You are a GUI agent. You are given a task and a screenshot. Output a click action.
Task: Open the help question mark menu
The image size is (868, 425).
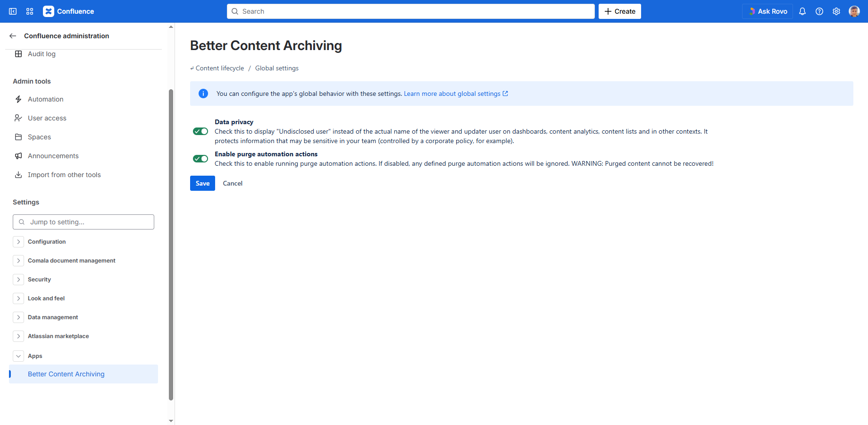(819, 11)
